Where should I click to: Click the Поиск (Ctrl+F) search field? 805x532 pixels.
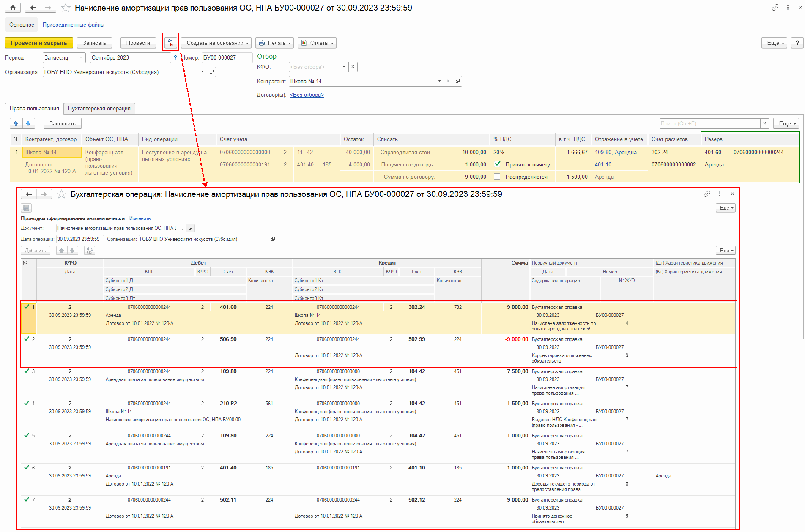coord(710,123)
